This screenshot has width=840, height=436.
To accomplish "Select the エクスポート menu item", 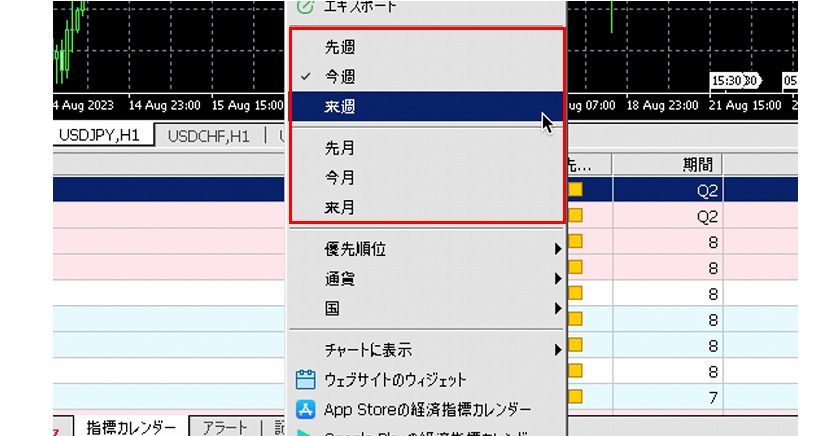I will (x=426, y=8).
